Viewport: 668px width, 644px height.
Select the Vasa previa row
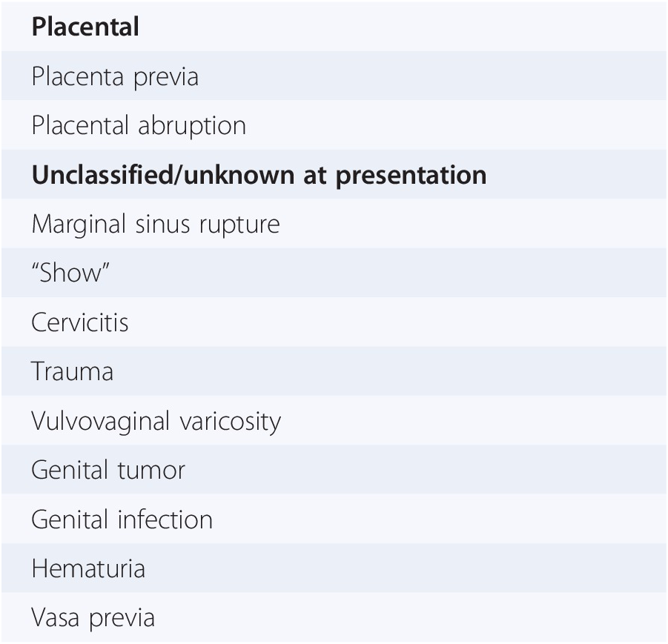[x=334, y=617]
